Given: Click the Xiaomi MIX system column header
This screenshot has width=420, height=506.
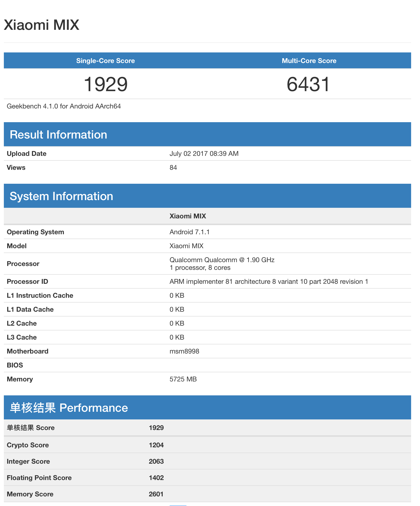Looking at the screenshot, I should [188, 216].
